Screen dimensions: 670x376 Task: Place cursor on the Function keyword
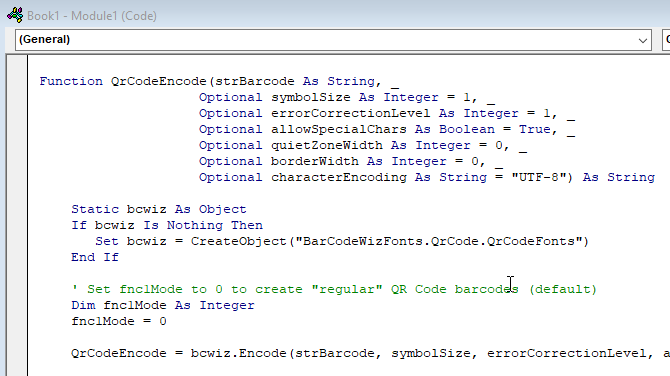(x=71, y=81)
